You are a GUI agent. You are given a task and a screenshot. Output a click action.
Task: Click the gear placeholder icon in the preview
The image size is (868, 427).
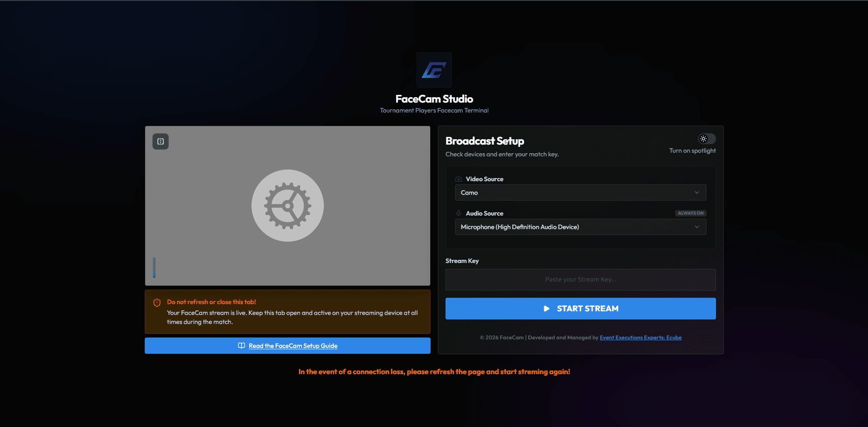point(287,206)
